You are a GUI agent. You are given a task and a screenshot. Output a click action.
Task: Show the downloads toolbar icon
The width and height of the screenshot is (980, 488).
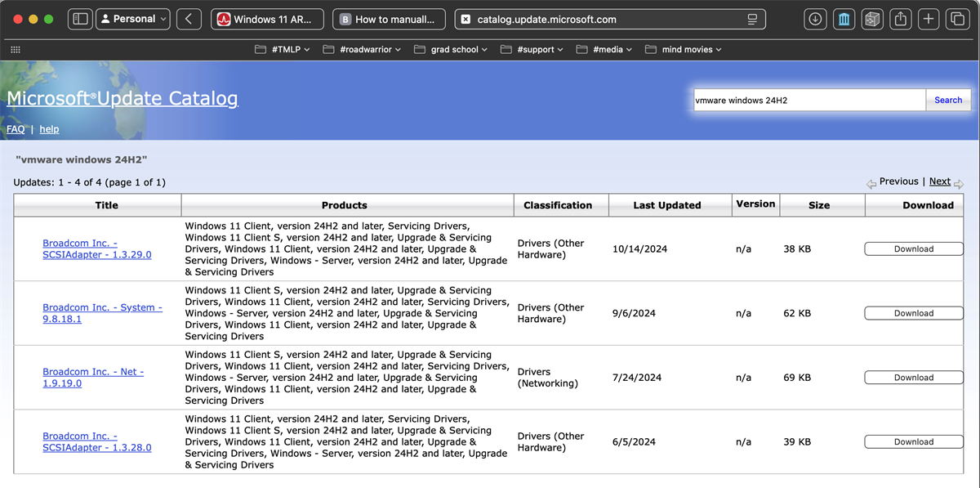point(814,19)
